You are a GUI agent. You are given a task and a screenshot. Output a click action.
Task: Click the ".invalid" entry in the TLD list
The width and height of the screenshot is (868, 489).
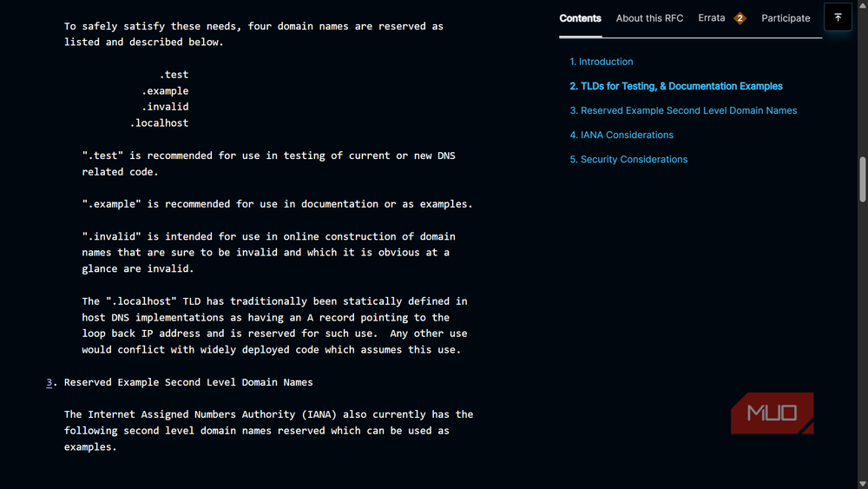[x=165, y=106]
